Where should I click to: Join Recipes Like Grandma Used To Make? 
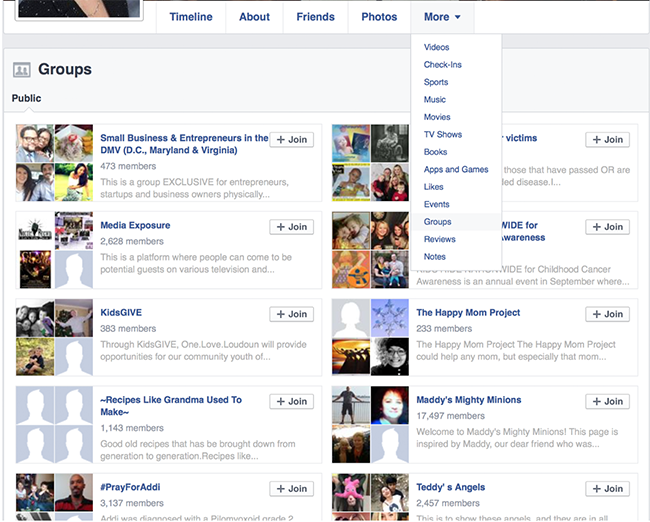click(x=292, y=401)
